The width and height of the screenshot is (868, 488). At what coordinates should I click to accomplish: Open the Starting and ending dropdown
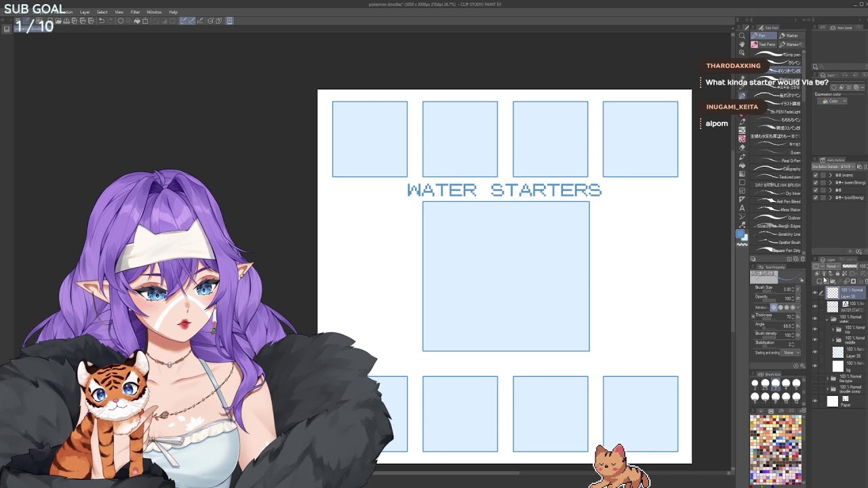790,352
